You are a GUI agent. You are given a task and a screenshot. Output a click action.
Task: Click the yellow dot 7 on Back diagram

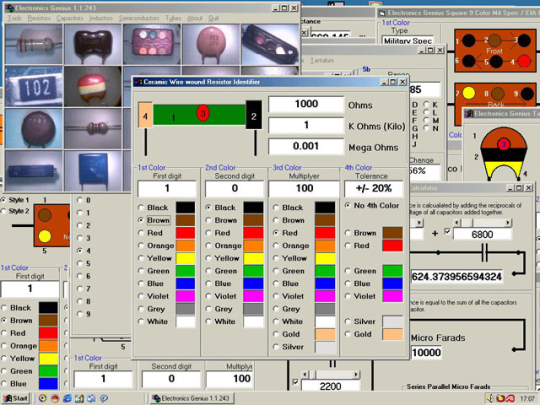(x=468, y=93)
